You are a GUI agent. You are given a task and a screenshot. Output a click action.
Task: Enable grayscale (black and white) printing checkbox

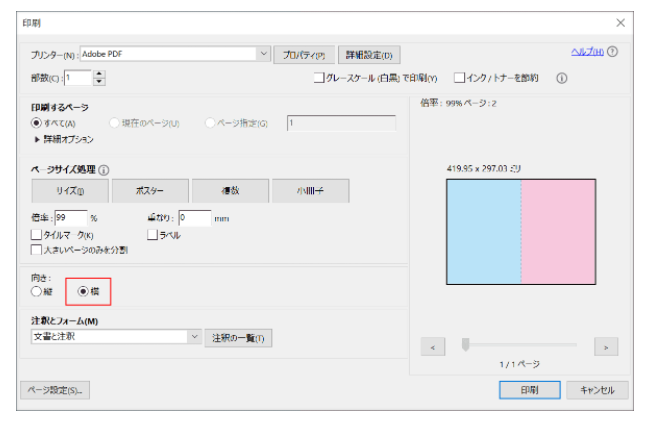[319, 77]
